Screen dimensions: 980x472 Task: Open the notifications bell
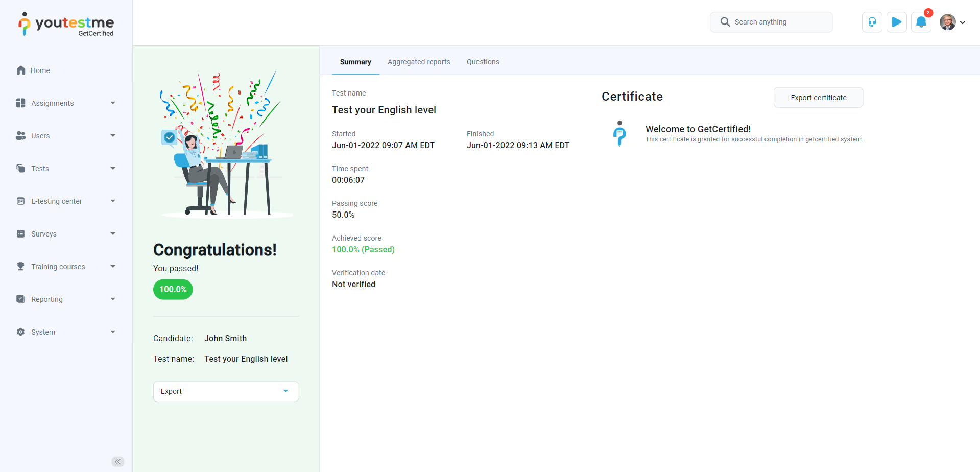(x=921, y=22)
